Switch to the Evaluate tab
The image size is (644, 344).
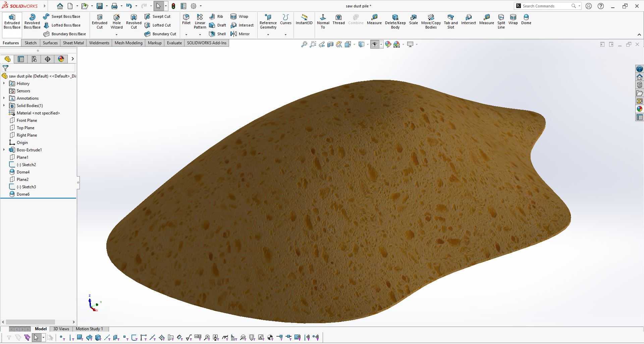pos(174,43)
